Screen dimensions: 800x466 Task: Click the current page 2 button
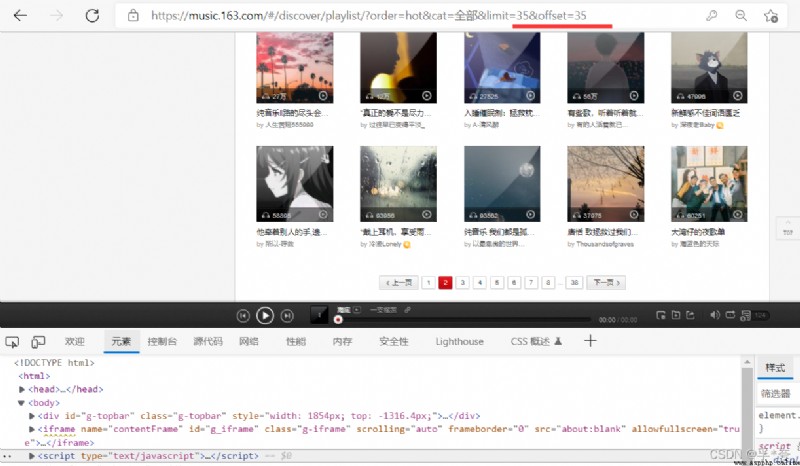pos(445,282)
